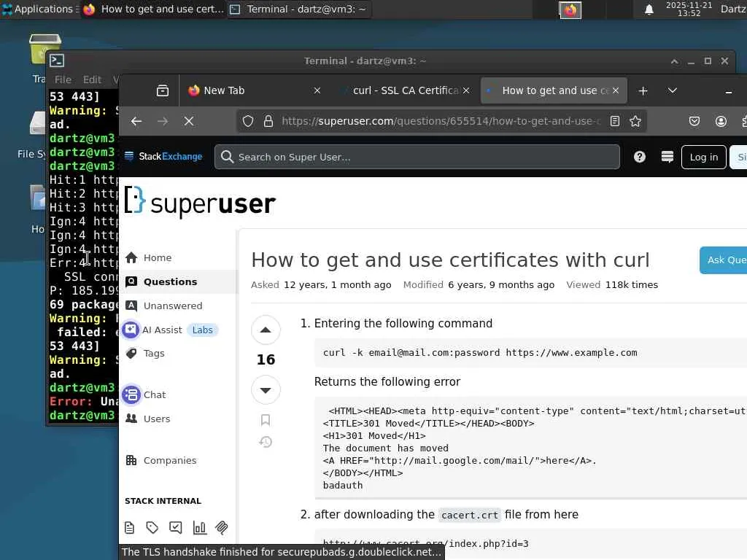
Task: Close the New Tab browser tab
Action: point(317,90)
